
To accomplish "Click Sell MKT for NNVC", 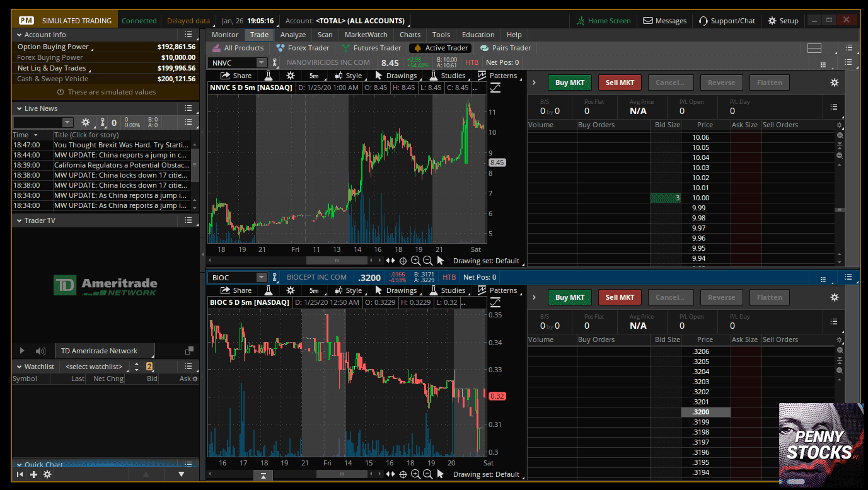I will tap(620, 83).
